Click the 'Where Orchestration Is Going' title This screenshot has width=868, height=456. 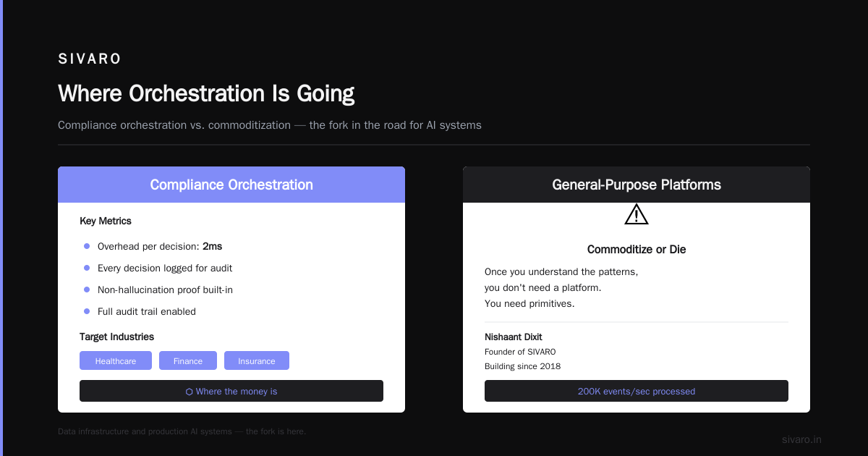206,93
